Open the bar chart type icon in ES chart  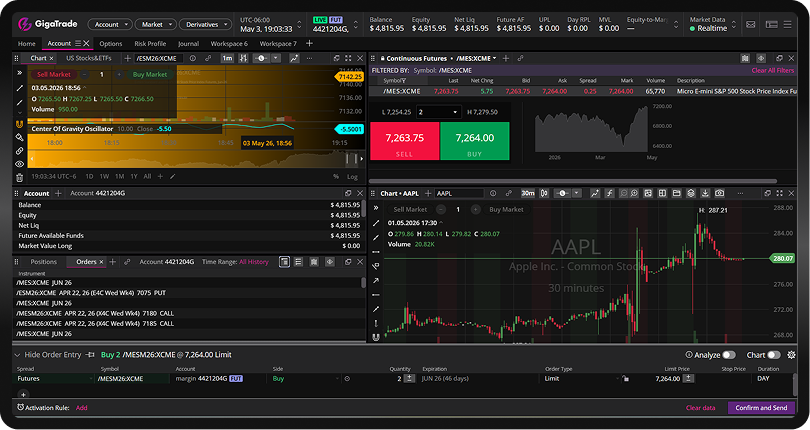pos(243,58)
